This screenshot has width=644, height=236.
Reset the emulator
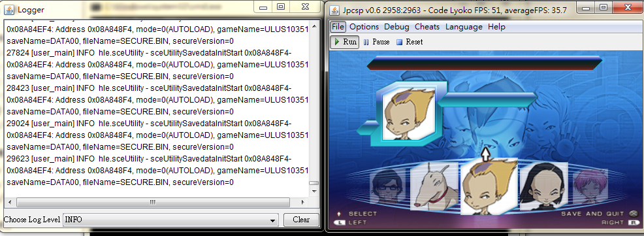(409, 42)
